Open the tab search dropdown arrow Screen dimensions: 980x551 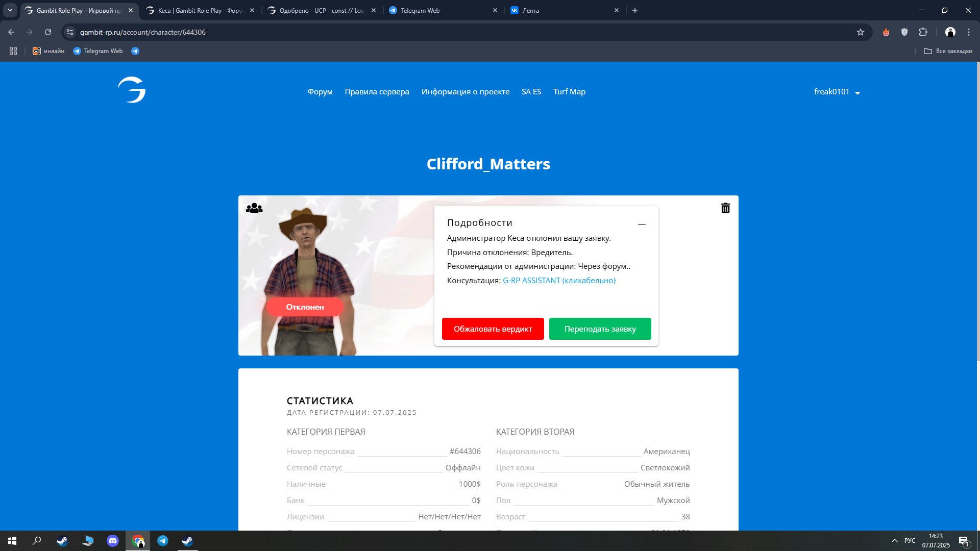click(10, 10)
